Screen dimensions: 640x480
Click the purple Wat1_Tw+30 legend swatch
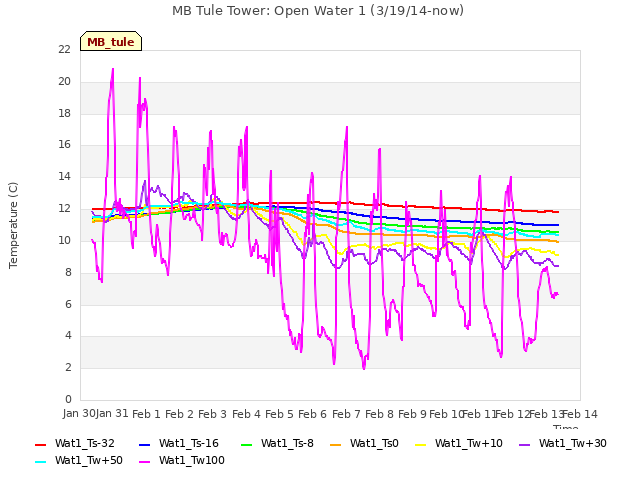[x=524, y=444]
